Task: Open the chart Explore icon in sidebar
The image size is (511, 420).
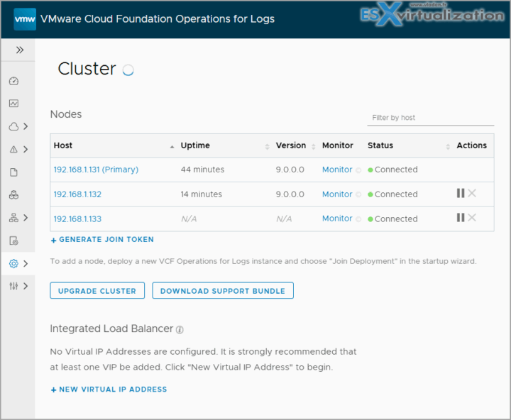Action: tap(13, 104)
